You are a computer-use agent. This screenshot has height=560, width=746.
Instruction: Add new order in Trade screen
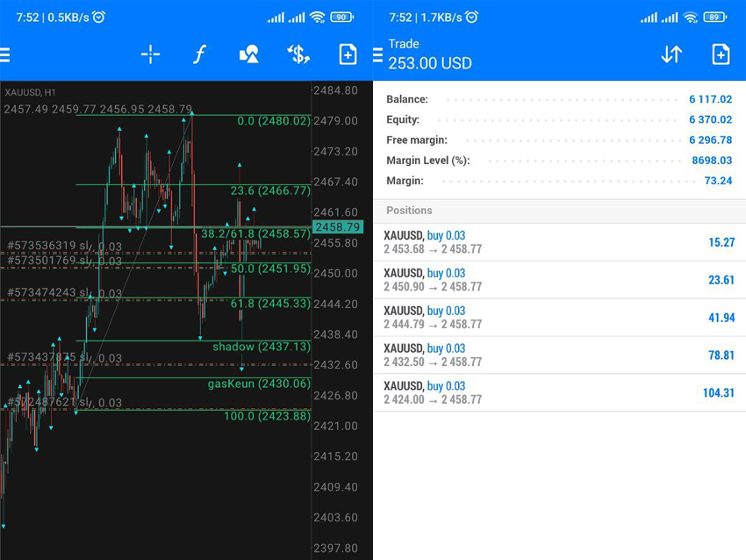(721, 54)
